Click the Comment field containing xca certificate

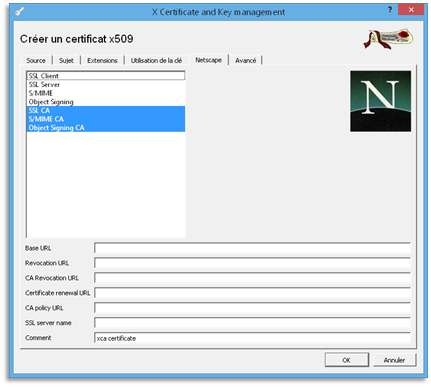click(x=252, y=338)
